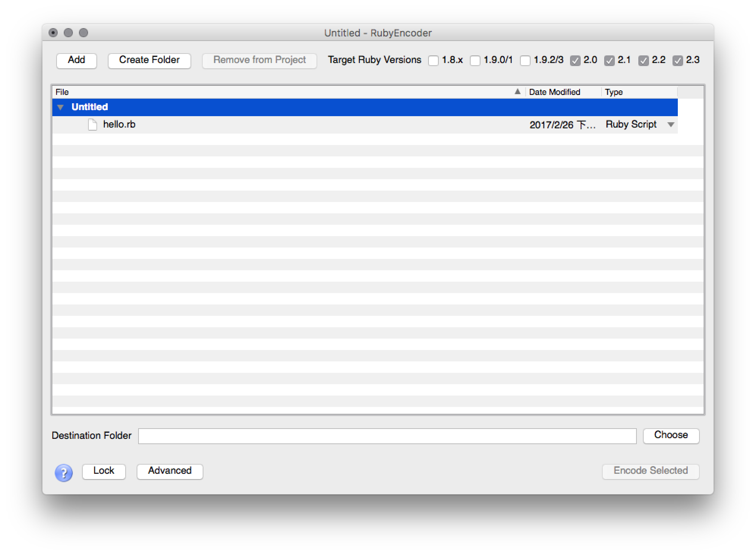Open the Advanced settings button
The width and height of the screenshot is (756, 555).
point(170,471)
